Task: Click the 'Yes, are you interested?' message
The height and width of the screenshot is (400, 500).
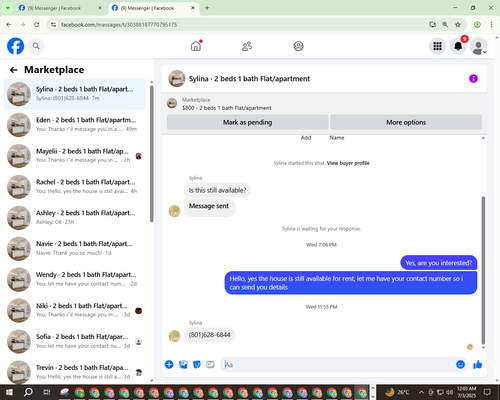Action: tap(439, 263)
